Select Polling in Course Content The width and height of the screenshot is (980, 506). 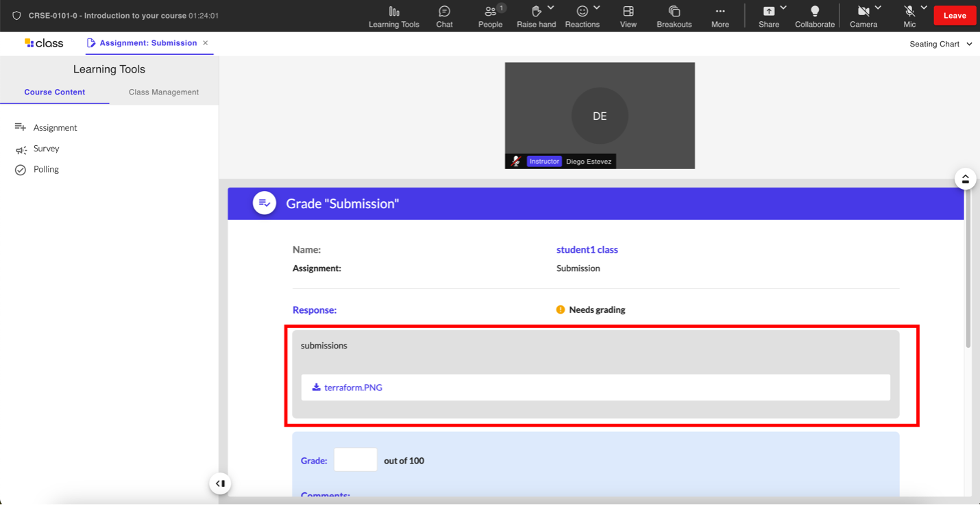pyautogui.click(x=46, y=169)
